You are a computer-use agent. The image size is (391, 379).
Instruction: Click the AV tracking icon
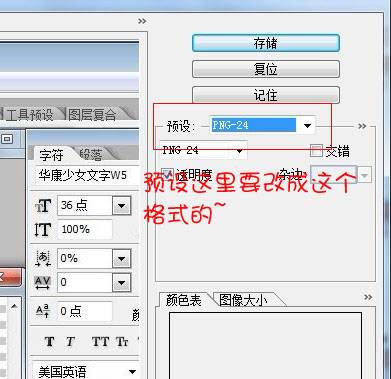click(43, 283)
